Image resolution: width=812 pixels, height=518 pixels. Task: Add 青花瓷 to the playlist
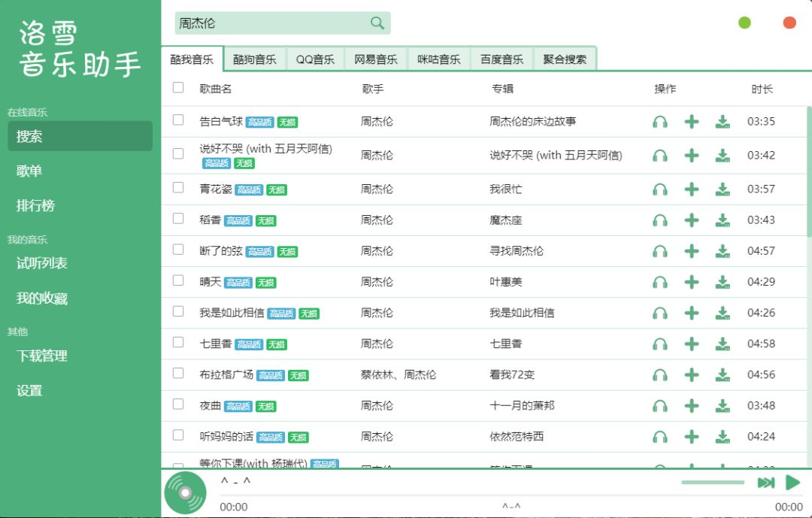(x=692, y=189)
